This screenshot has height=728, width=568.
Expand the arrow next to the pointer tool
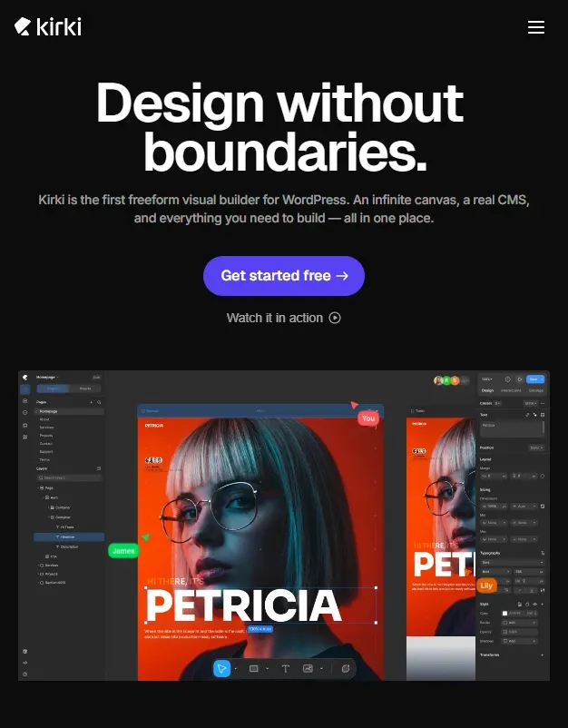click(x=236, y=669)
